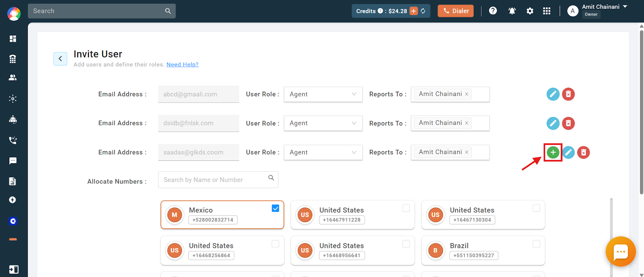Click the Credits $24.28 balance text

382,11
